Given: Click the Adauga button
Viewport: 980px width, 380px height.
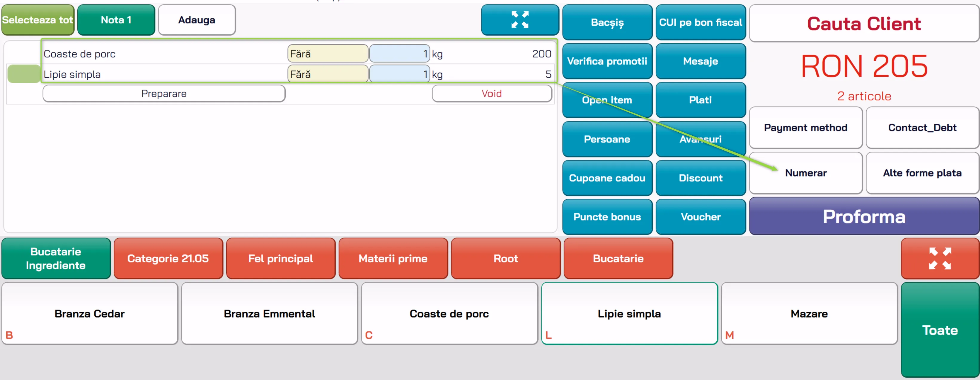Looking at the screenshot, I should point(197,20).
